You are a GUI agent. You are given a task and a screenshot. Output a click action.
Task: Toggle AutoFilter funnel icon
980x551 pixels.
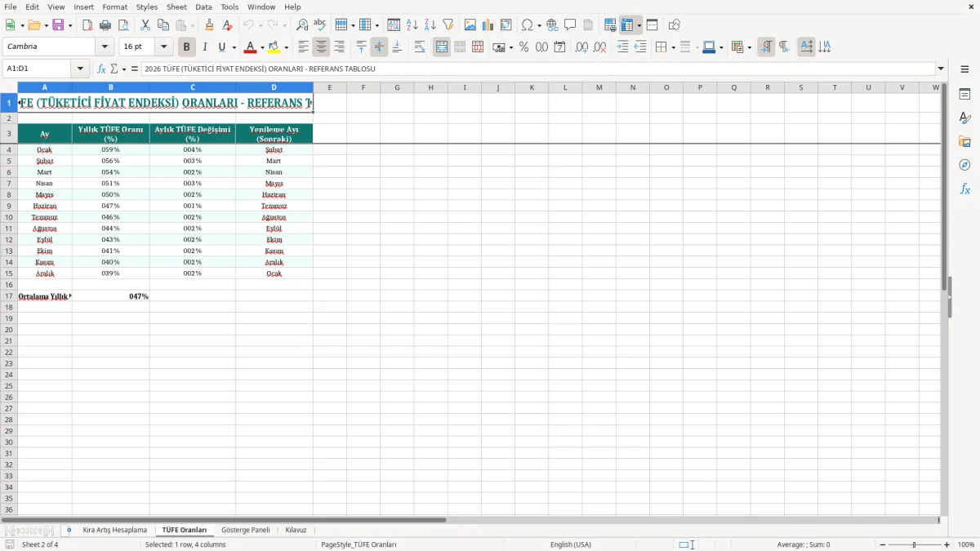(448, 25)
